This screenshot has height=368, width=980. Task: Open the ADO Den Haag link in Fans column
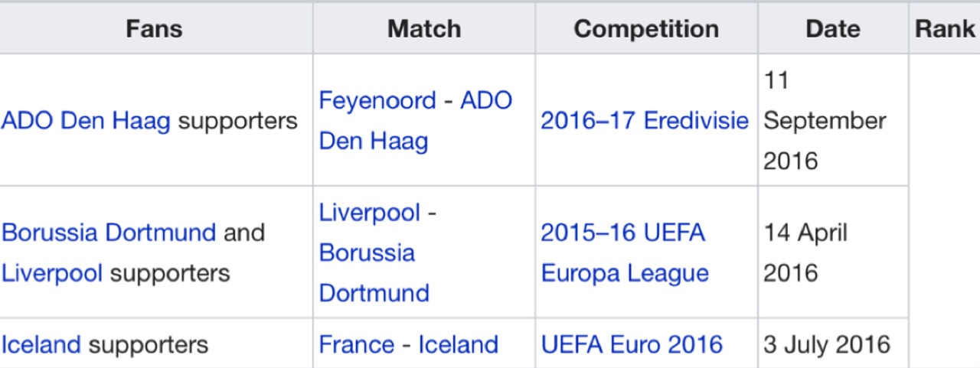pos(86,121)
